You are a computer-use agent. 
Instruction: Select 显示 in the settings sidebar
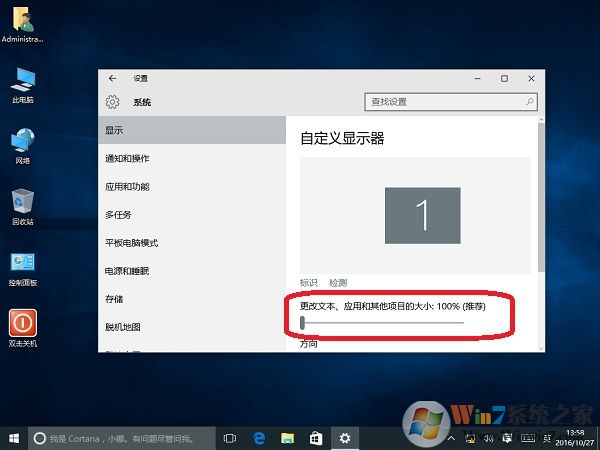pos(192,130)
